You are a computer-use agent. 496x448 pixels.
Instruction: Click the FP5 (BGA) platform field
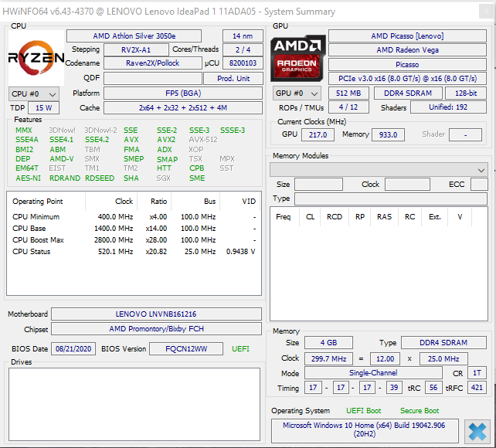183,93
